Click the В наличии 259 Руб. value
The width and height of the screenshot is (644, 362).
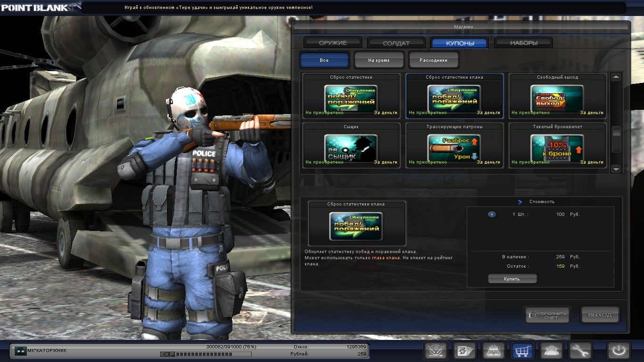coord(568,257)
